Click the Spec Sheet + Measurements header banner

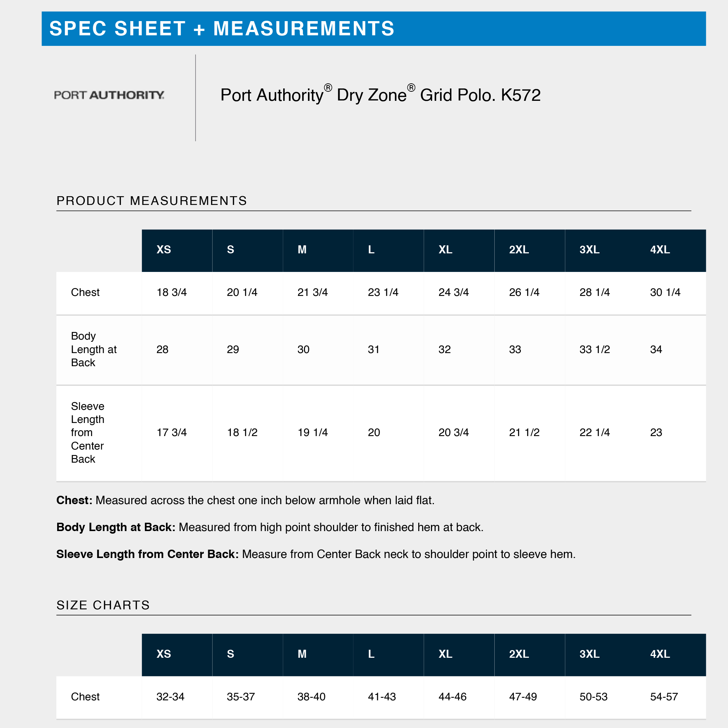[373, 29]
